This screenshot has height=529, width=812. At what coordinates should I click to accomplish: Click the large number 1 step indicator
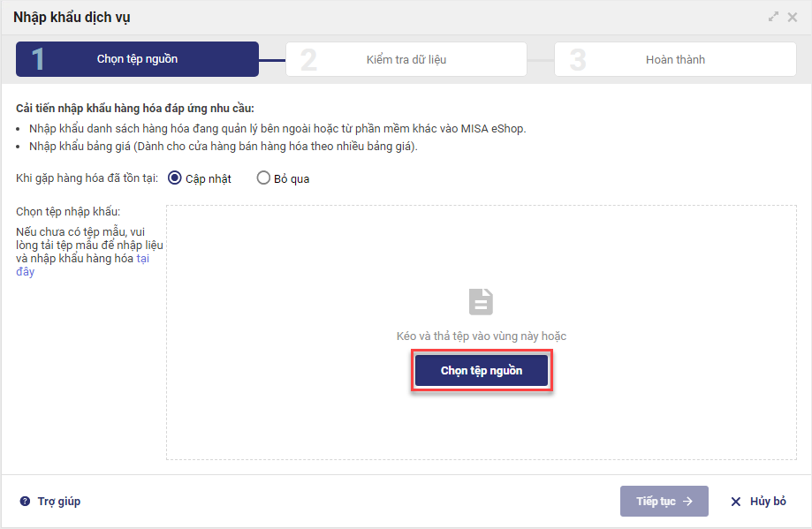38,59
